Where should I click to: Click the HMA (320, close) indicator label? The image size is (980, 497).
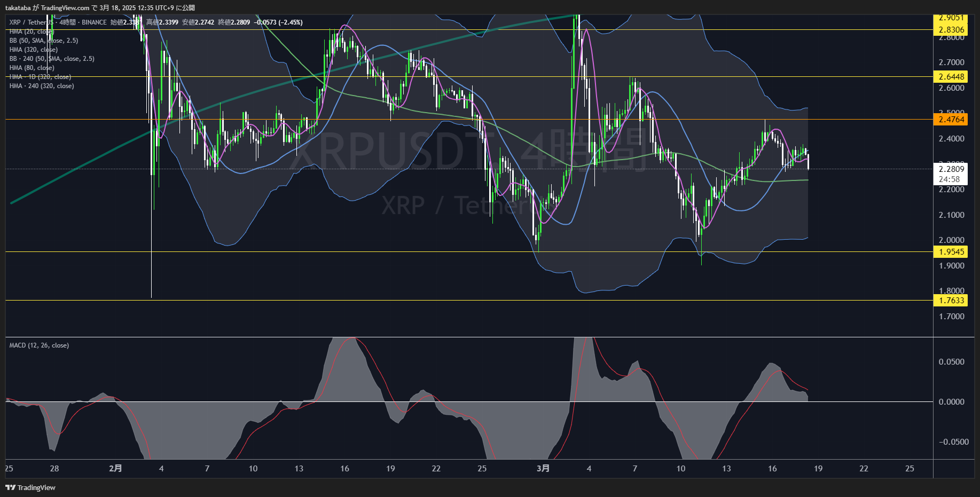tap(34, 50)
